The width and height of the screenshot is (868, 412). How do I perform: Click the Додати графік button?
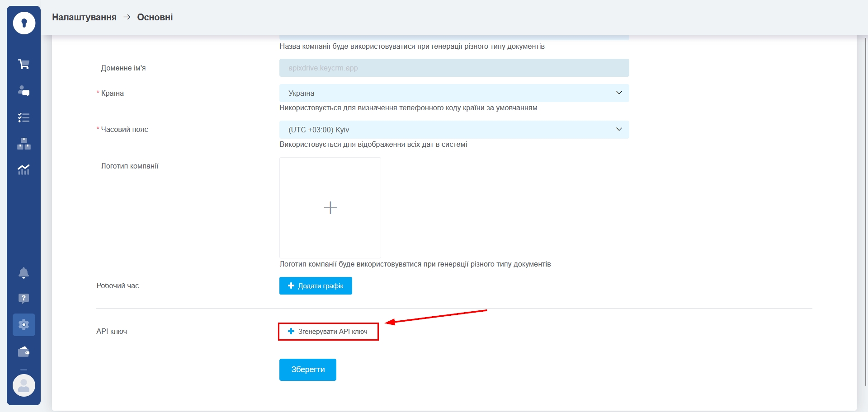click(316, 286)
